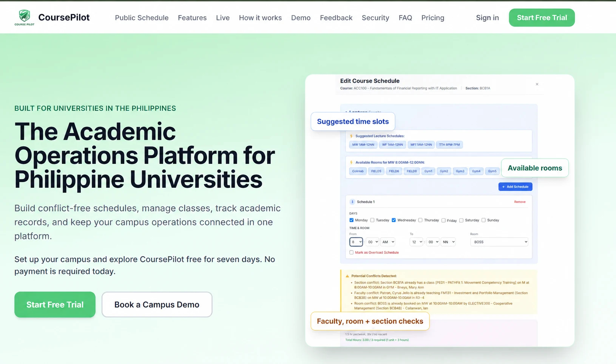Select the Saturday checkbox
This screenshot has width=616, height=364.
(x=461, y=221)
